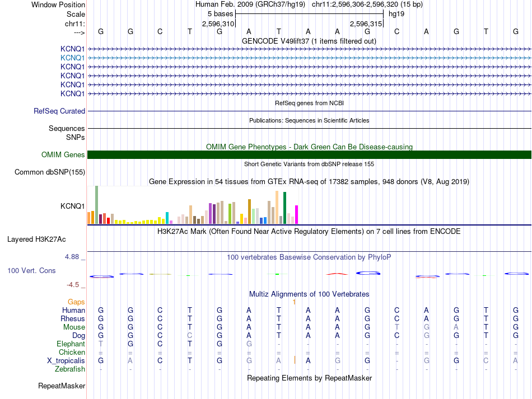This screenshot has height=399, width=532.
Task: Click the tall peach GTEx expression bar
Action: click(277, 207)
